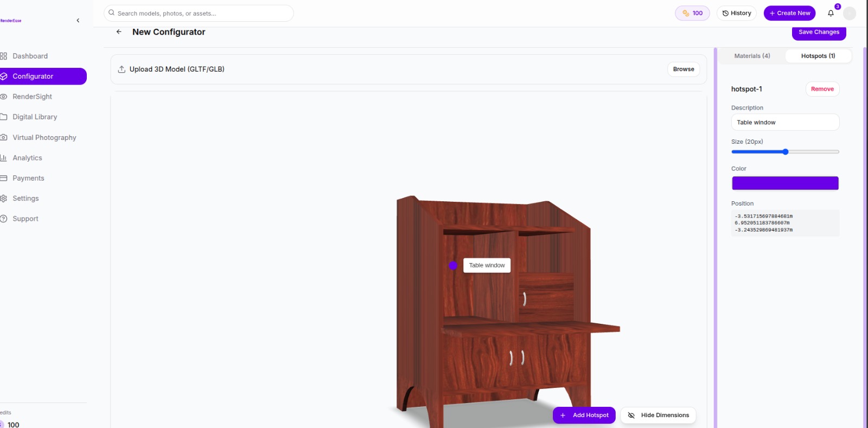The height and width of the screenshot is (428, 868).
Task: Click the hotspot Size slider handle
Action: click(785, 152)
